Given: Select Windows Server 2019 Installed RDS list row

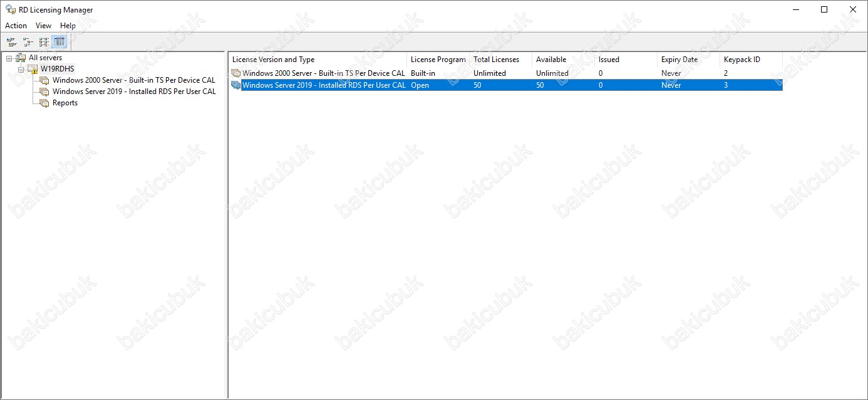Looking at the screenshot, I should pos(506,85).
